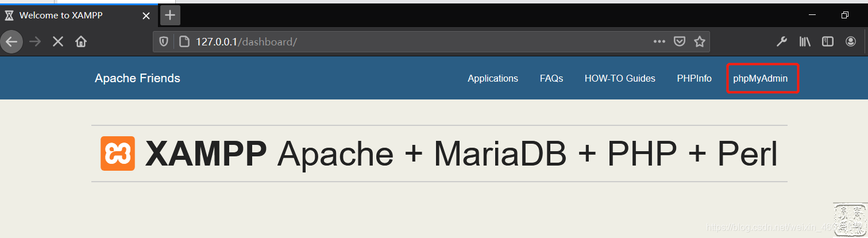Screen dimensions: 868x238
Task: Open the Applications menu item
Action: [493, 79]
